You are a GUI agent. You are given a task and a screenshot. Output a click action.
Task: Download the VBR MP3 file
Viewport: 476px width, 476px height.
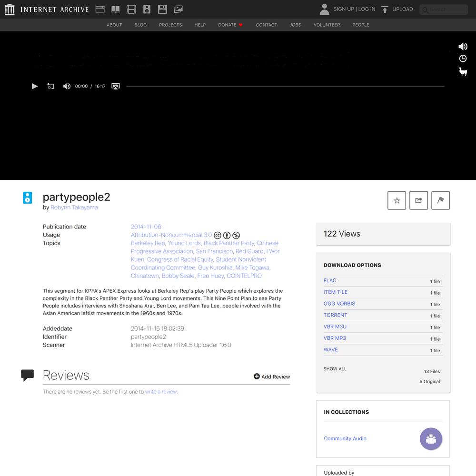[335, 338]
